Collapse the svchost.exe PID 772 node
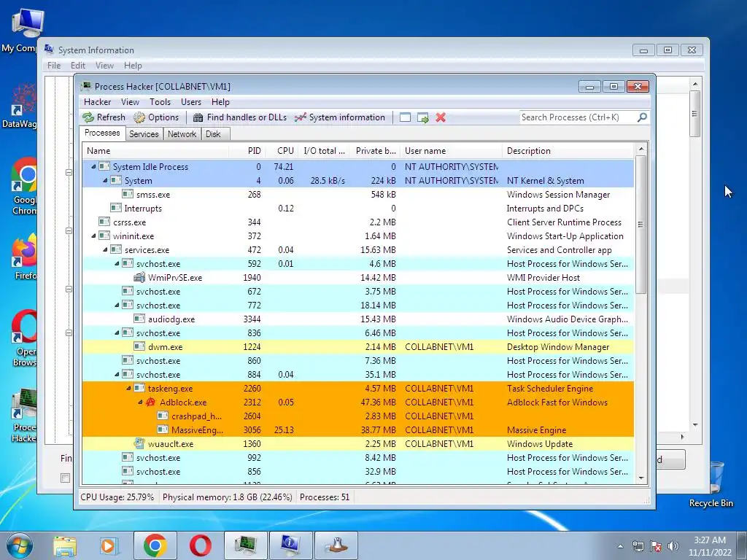Viewport: 747px width, 560px height. pos(117,306)
